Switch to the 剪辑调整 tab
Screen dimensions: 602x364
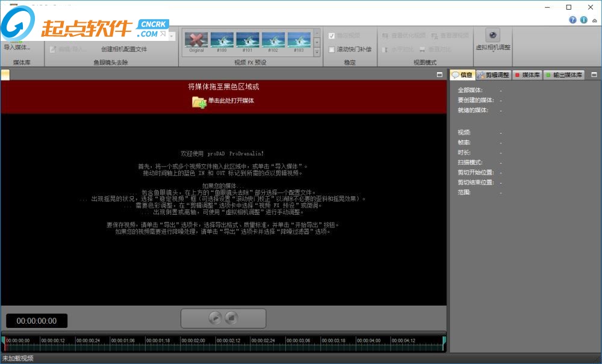click(x=494, y=75)
